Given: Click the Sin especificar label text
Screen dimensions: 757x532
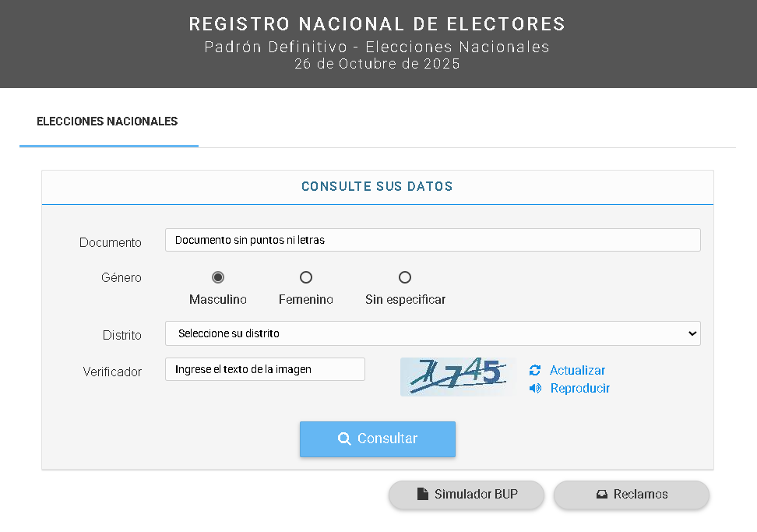Looking at the screenshot, I should [405, 300].
